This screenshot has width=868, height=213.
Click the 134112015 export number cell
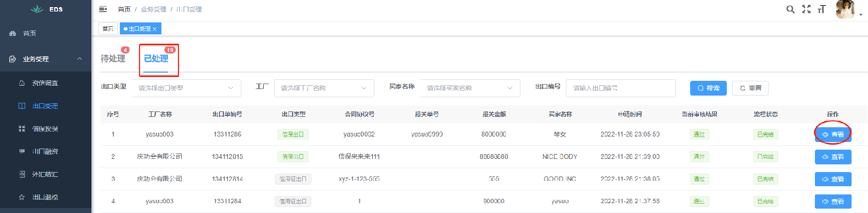[227, 157]
